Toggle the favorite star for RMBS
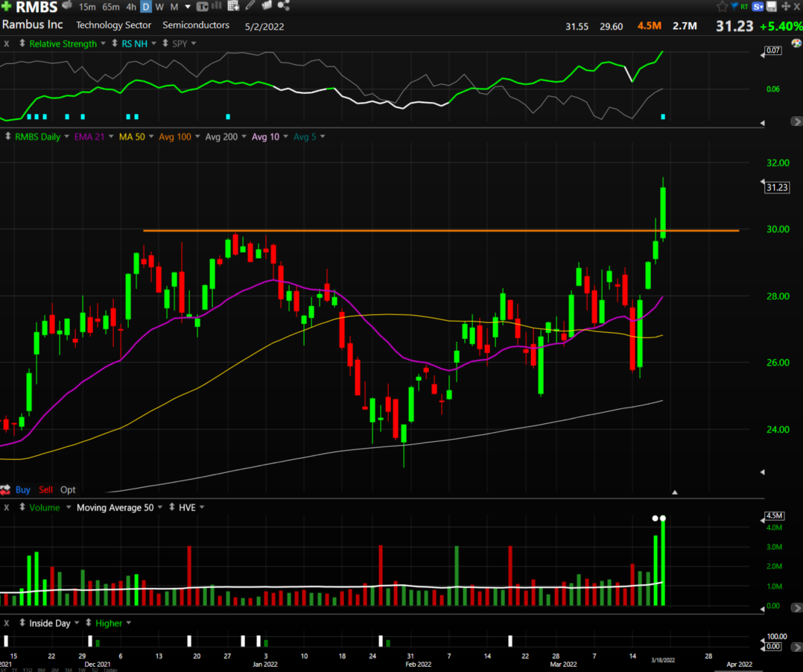The image size is (803, 672). [722, 6]
